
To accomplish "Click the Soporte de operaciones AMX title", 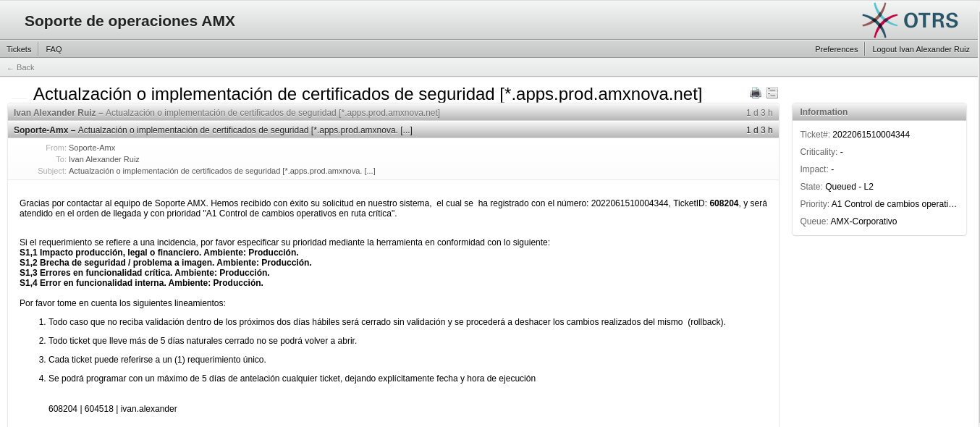I will (x=130, y=21).
